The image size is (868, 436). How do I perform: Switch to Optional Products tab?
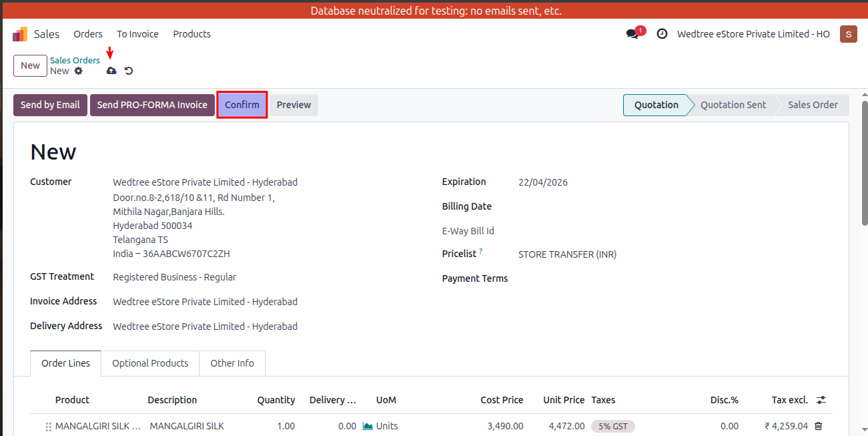pyautogui.click(x=150, y=363)
